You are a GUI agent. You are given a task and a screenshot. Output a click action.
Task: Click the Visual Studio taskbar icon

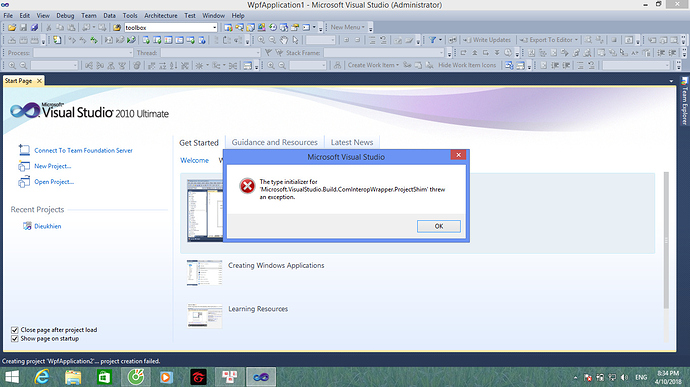tap(261, 377)
